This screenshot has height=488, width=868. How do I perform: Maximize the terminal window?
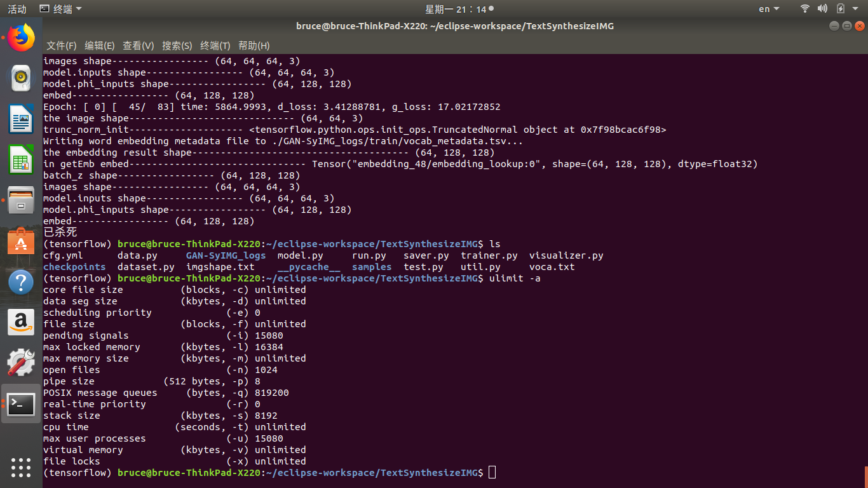click(x=846, y=26)
